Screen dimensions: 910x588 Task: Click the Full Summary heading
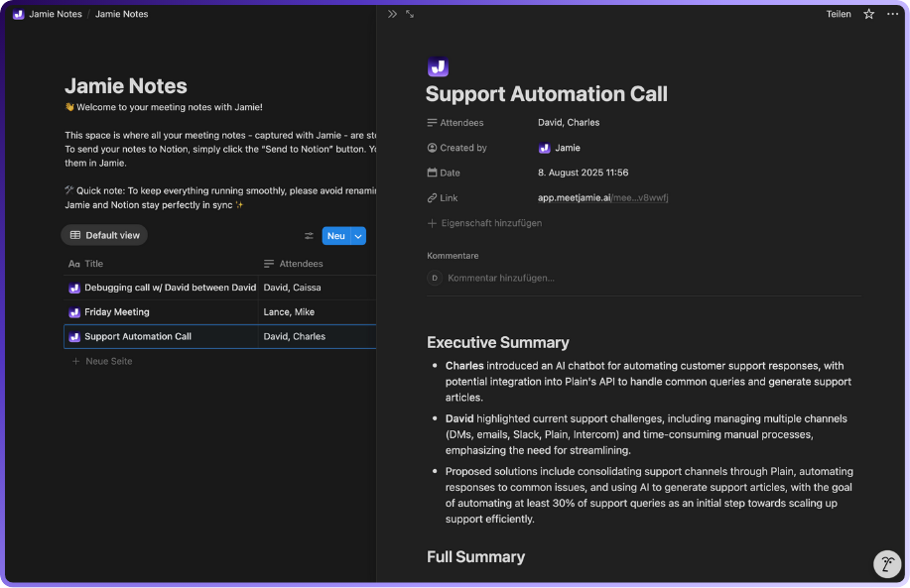coord(476,556)
